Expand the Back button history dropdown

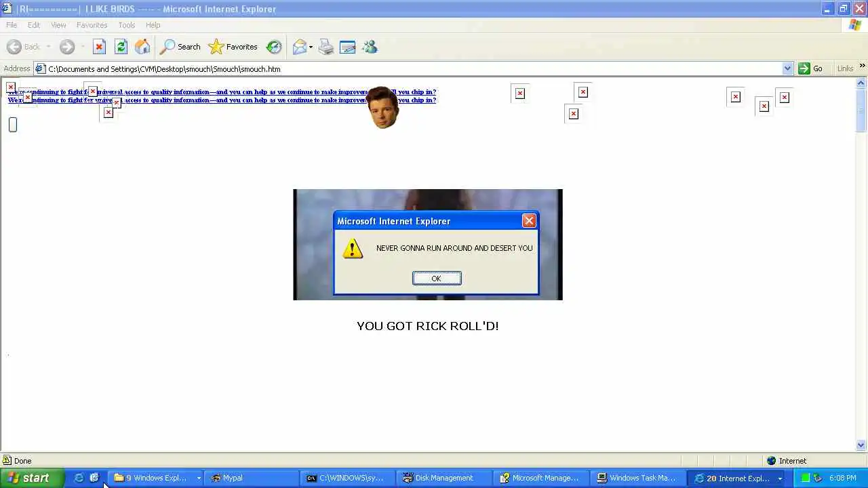click(x=48, y=47)
